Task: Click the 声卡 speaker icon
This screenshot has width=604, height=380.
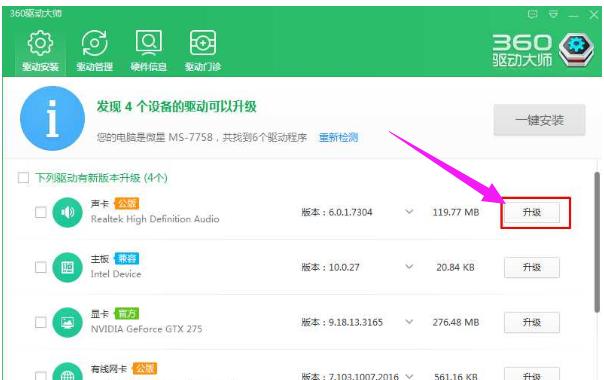Action: pyautogui.click(x=67, y=212)
